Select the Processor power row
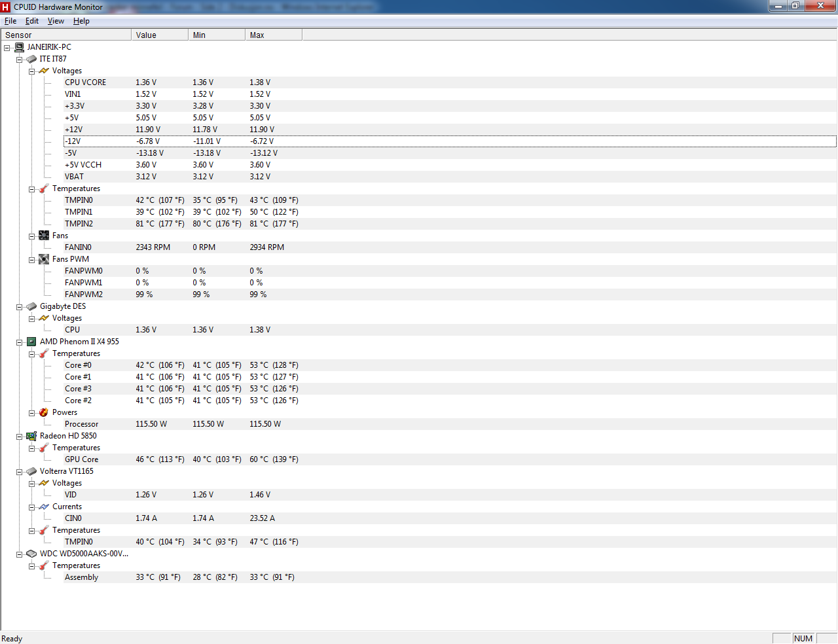The width and height of the screenshot is (838, 644). [x=450, y=424]
